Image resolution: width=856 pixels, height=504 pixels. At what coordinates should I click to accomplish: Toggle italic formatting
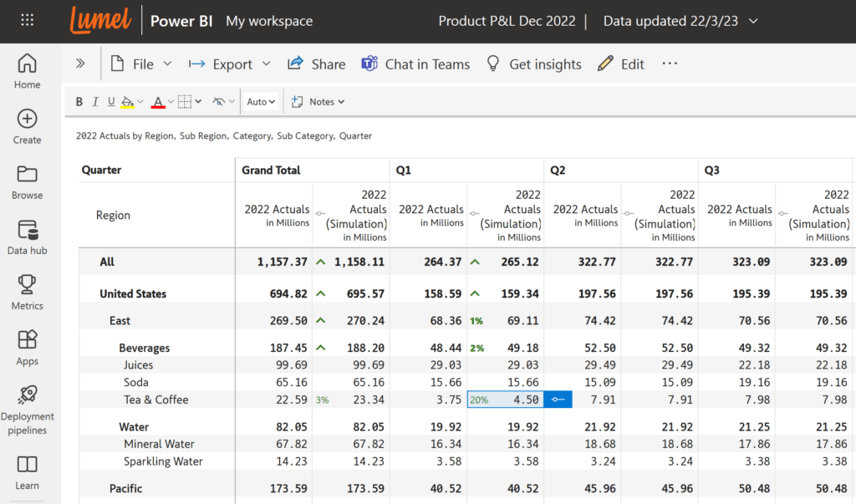click(94, 101)
